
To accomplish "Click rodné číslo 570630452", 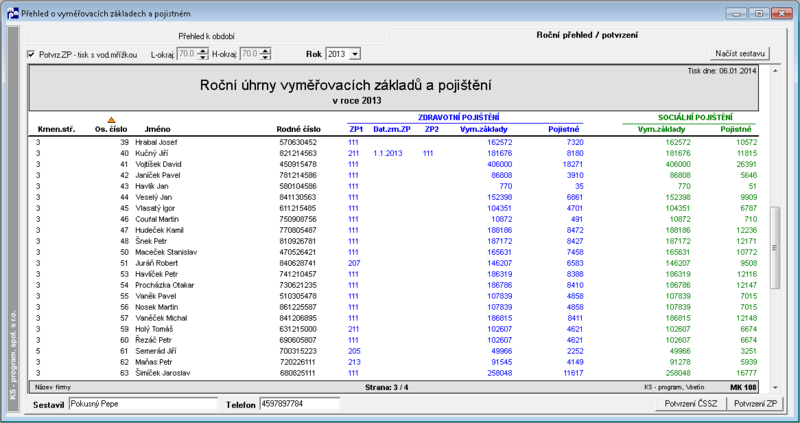I will pos(298,142).
